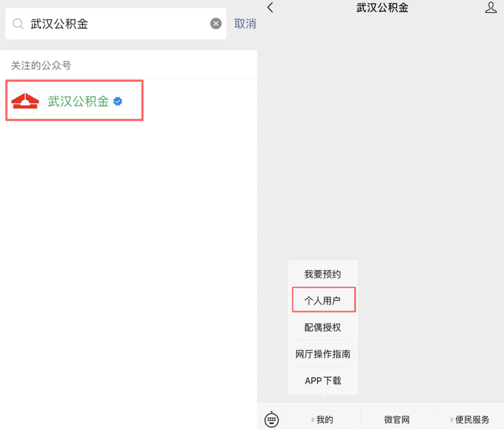Viewport: 504px width, 429px height.
Task: Click the magnifier icon in search bar
Action: click(18, 24)
